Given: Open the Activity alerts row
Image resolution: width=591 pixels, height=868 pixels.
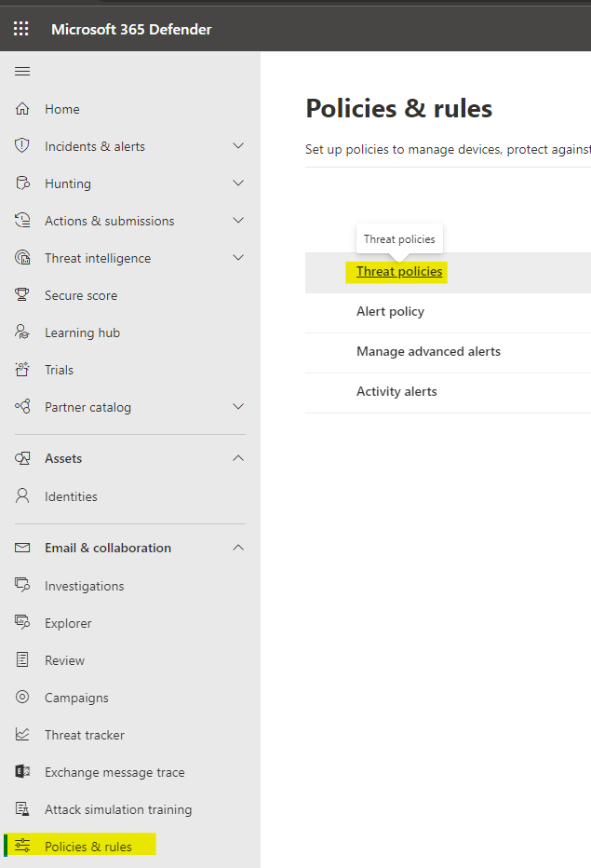Looking at the screenshot, I should [448, 391].
